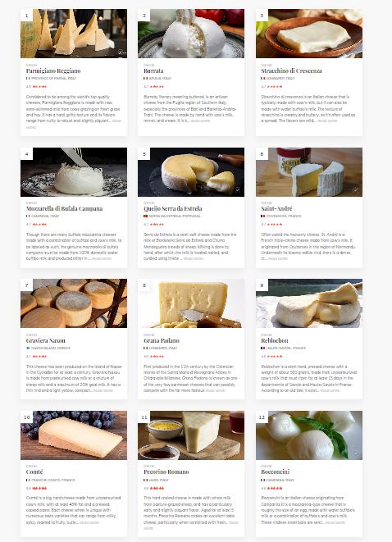Open the Stracchino di Crescenza heading
Viewport: 392px width, 542px height.
pos(291,71)
